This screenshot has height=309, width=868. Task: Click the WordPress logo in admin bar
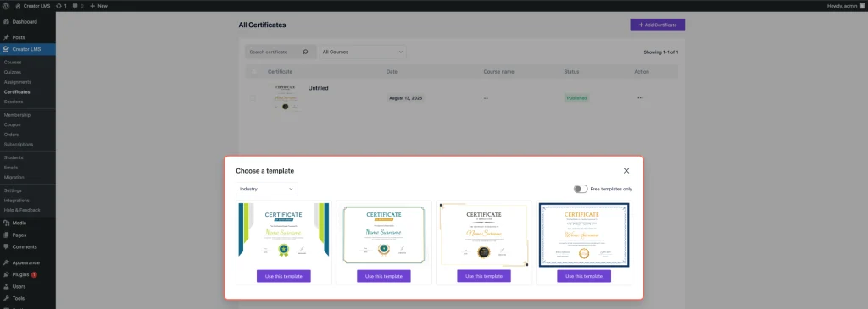6,6
